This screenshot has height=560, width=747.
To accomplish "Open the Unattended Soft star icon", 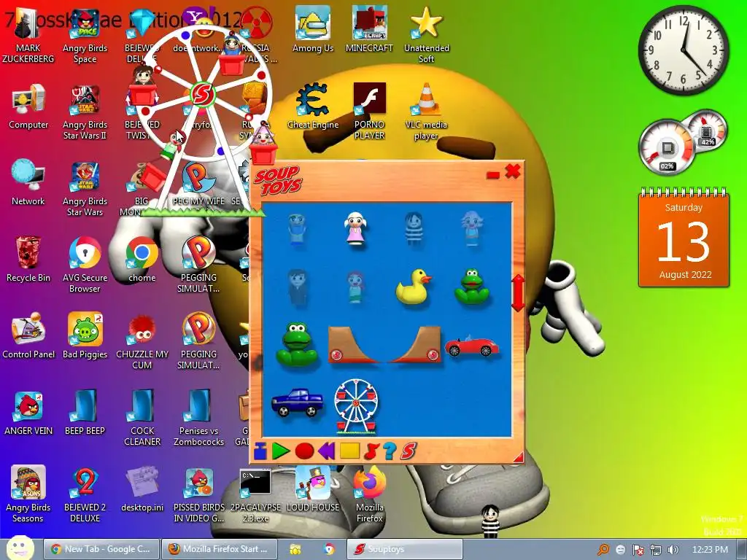I will (x=426, y=35).
